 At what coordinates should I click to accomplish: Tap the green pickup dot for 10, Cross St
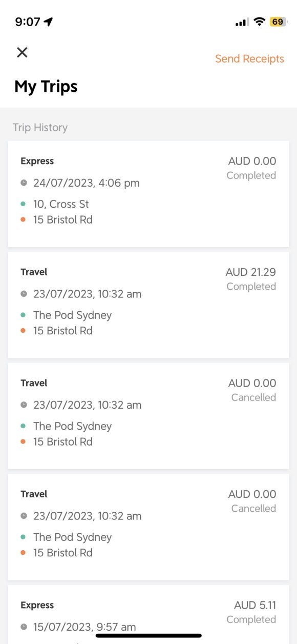pos(23,204)
